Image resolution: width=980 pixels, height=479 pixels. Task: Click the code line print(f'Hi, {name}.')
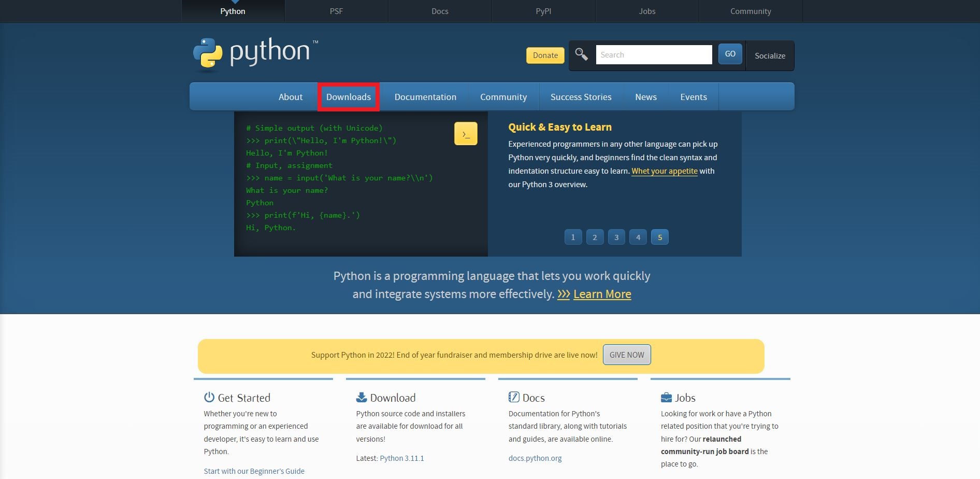point(303,215)
